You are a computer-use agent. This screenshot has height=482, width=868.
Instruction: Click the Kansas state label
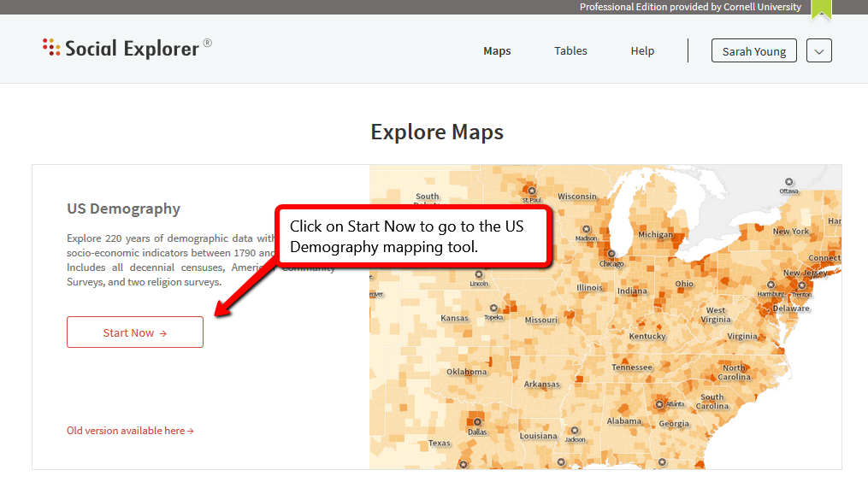[x=454, y=318]
